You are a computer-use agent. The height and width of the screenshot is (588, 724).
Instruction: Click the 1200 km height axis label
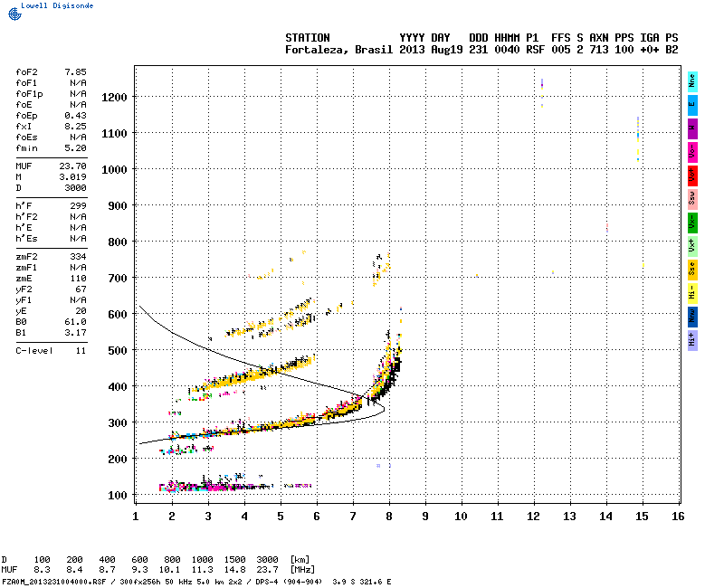point(114,97)
